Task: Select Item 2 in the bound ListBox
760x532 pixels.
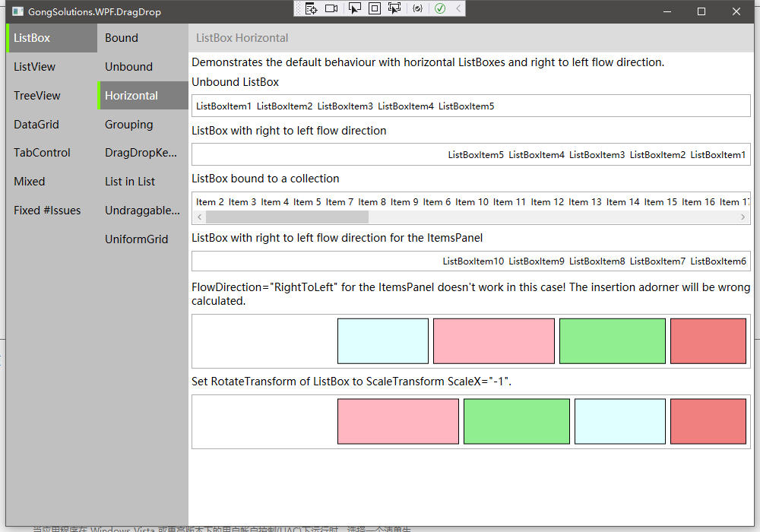Action: tap(210, 202)
